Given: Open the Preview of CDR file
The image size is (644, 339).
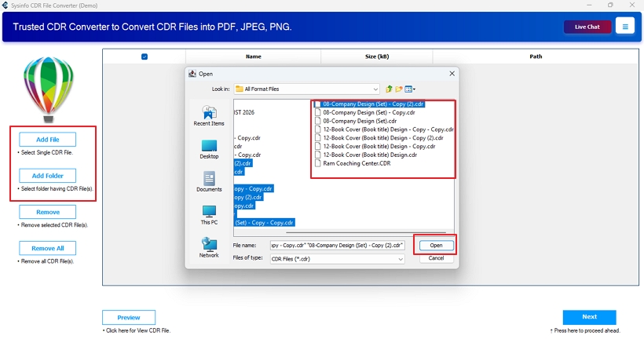Looking at the screenshot, I should tap(129, 318).
